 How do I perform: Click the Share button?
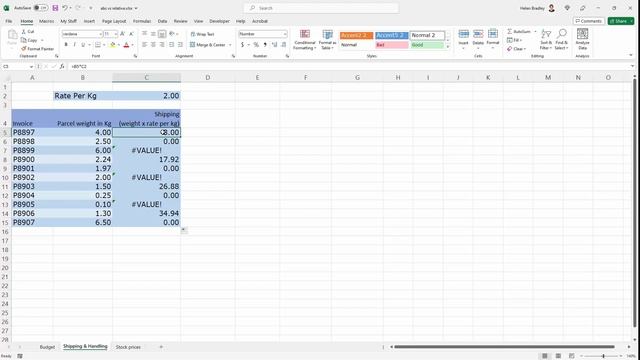pos(621,21)
